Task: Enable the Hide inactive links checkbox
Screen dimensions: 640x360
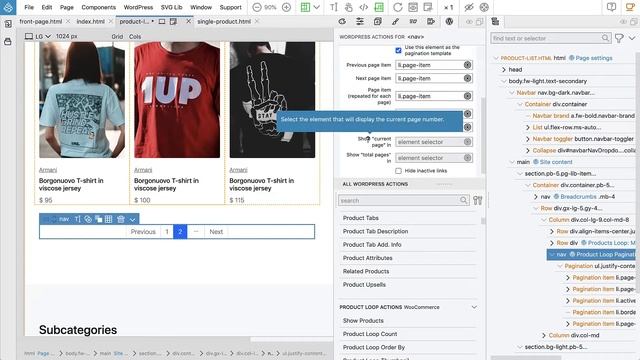Action: [398, 171]
